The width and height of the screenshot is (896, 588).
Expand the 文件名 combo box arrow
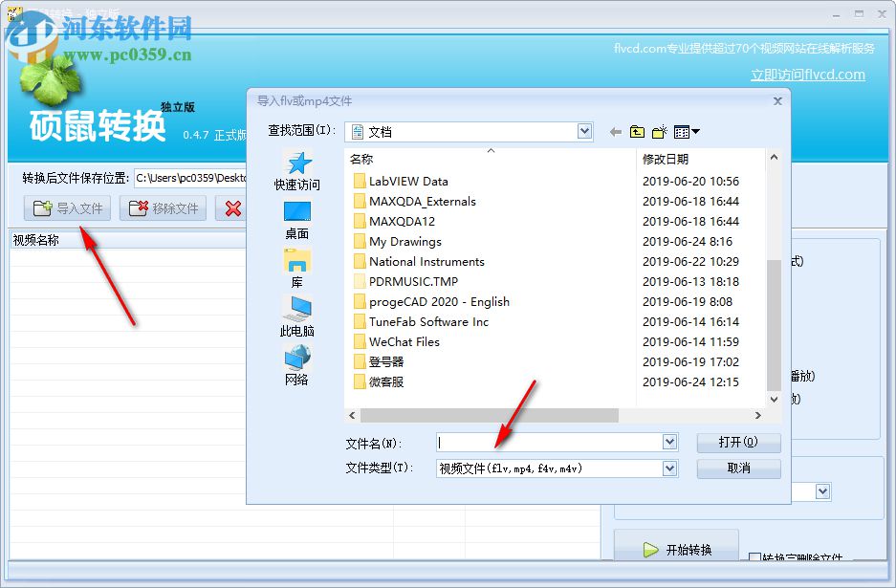pos(668,442)
